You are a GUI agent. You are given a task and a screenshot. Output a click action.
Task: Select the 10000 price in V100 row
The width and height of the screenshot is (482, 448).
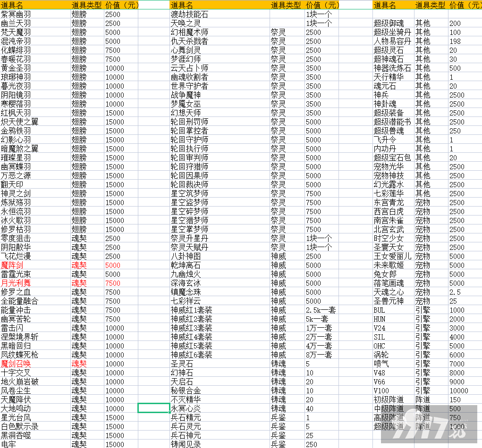pos(459,391)
